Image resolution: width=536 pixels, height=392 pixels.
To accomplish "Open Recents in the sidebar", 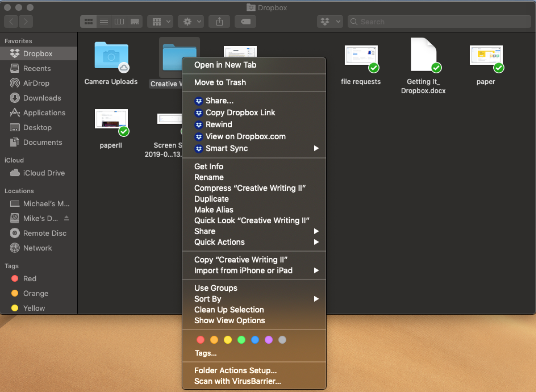I will pos(39,68).
